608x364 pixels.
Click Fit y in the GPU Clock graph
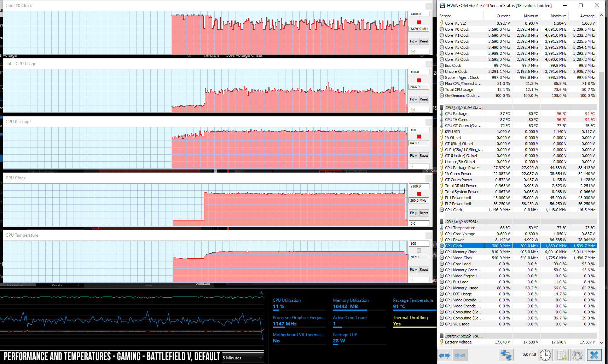pyautogui.click(x=413, y=213)
